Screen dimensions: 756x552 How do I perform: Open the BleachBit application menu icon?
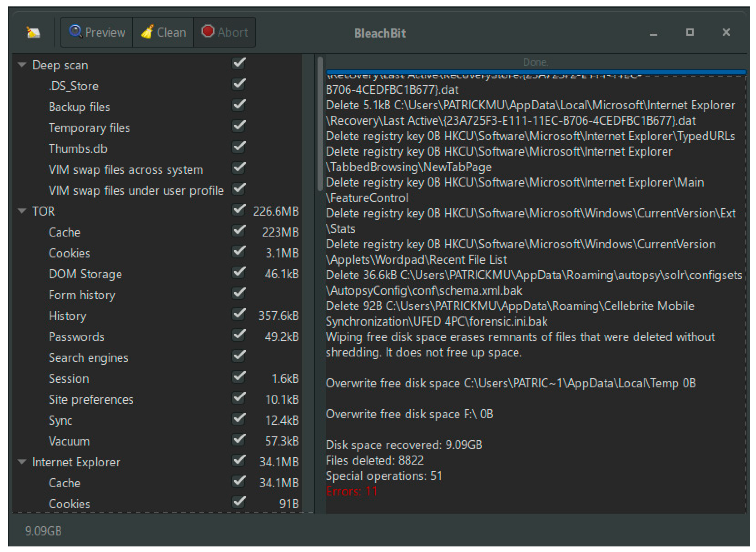tap(33, 32)
